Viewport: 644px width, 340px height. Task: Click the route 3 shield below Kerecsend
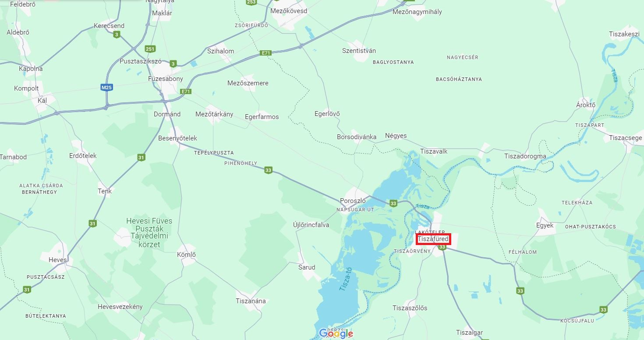(x=117, y=35)
